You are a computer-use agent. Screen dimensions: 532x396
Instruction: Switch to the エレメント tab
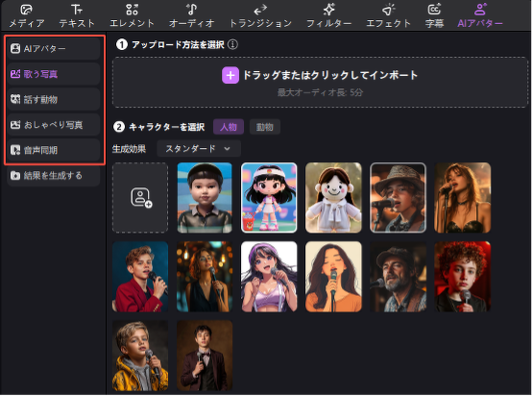(132, 15)
